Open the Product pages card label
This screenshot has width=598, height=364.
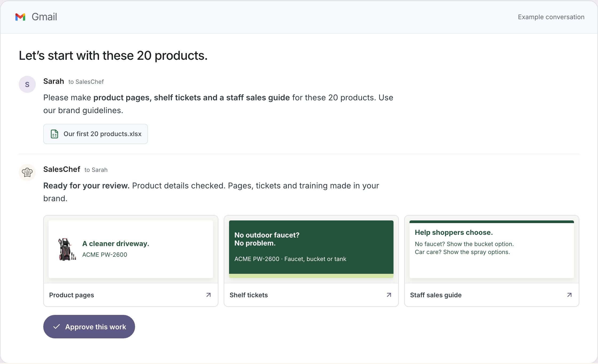pyautogui.click(x=72, y=295)
